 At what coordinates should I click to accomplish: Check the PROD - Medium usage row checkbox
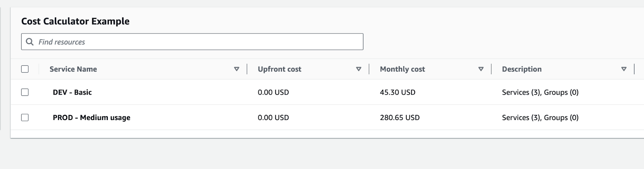tap(25, 118)
